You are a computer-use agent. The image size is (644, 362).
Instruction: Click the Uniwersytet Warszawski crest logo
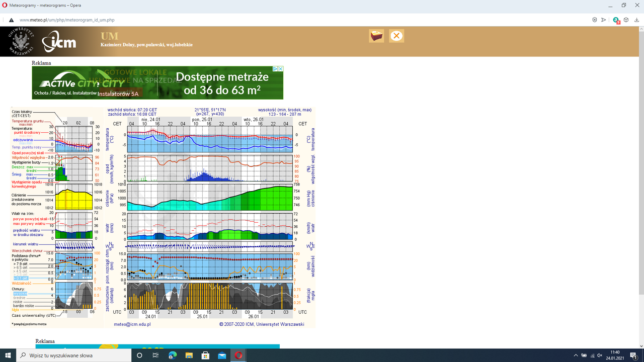click(x=20, y=41)
